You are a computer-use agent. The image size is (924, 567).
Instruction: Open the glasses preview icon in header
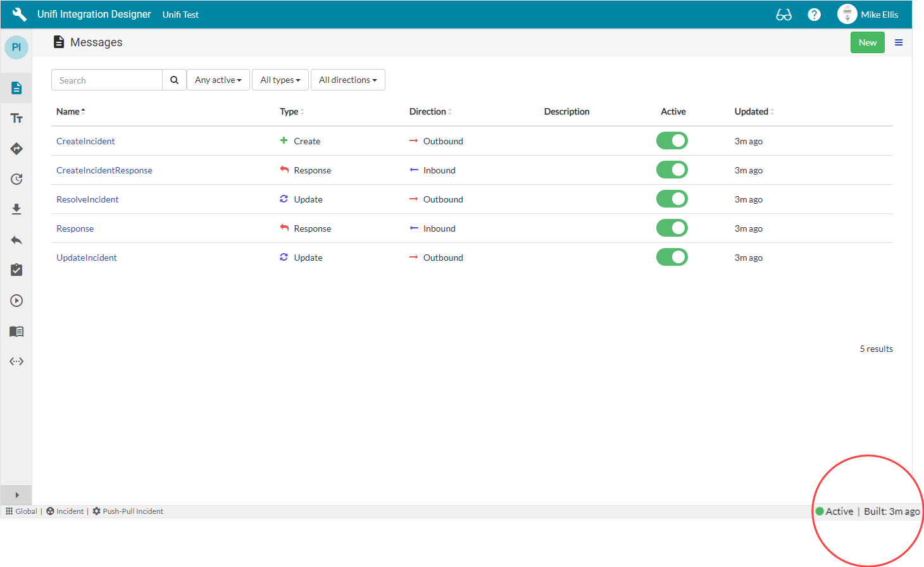tap(784, 15)
